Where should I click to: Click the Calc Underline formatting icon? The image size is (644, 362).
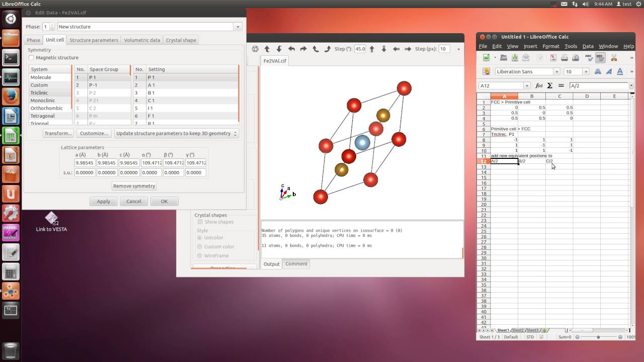pyautogui.click(x=620, y=71)
